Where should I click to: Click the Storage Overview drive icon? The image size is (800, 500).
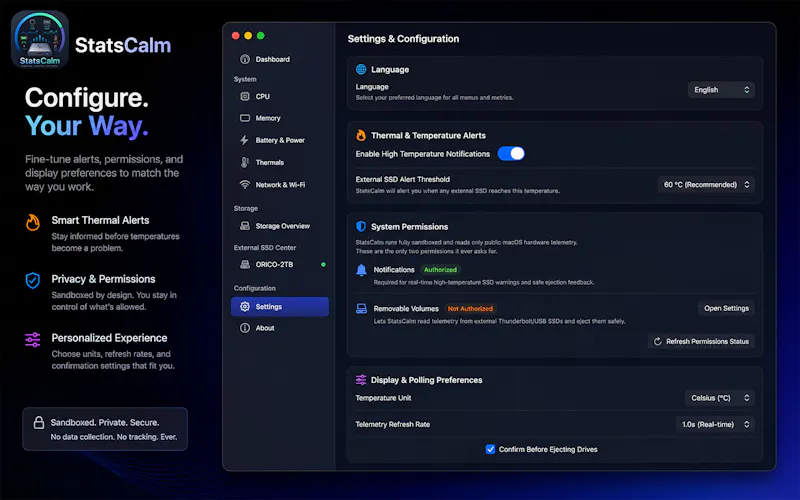[245, 226]
